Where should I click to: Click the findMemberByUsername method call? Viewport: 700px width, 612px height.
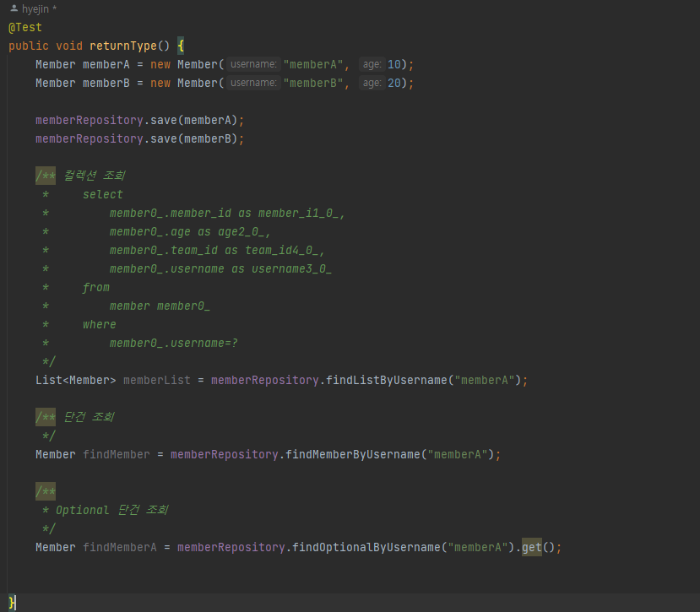point(353,455)
